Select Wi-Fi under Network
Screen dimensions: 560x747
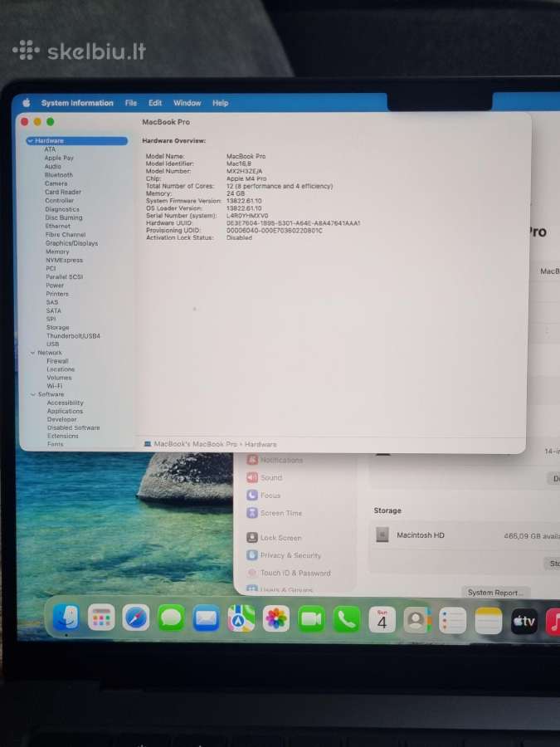tap(54, 386)
